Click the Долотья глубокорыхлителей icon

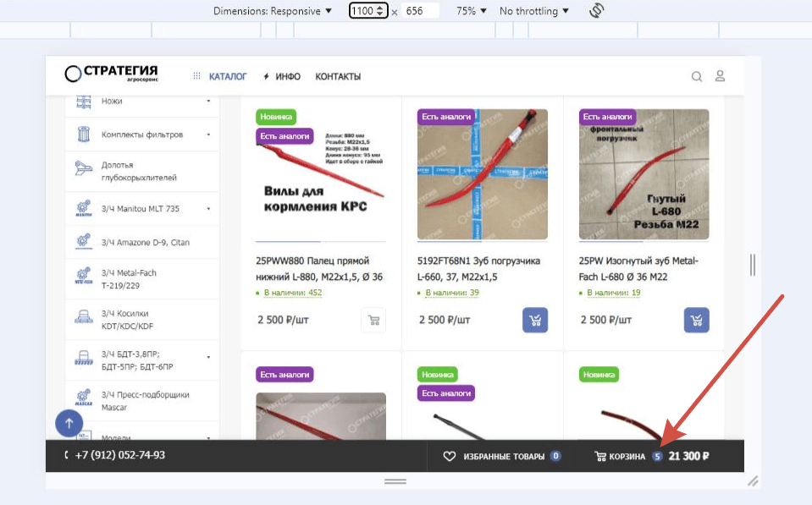83,168
